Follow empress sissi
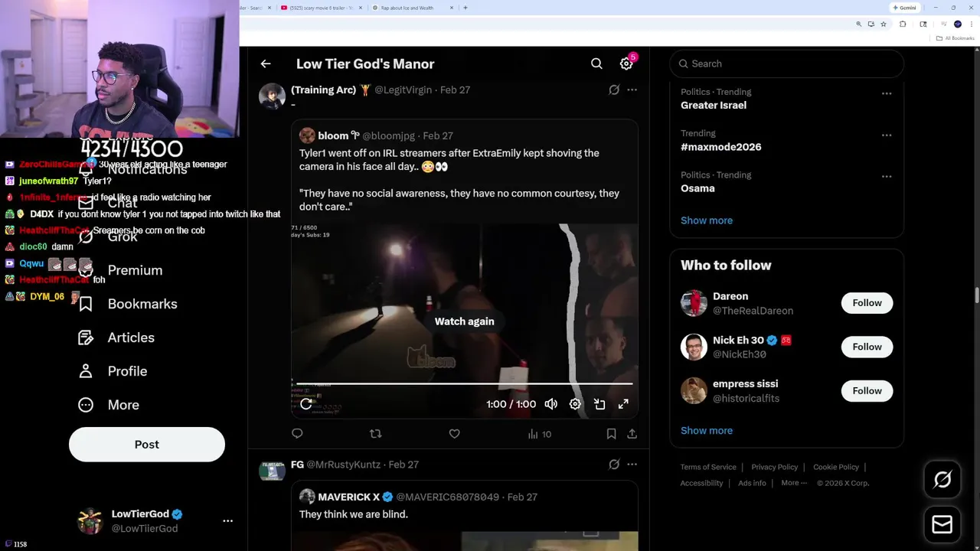 (x=867, y=391)
